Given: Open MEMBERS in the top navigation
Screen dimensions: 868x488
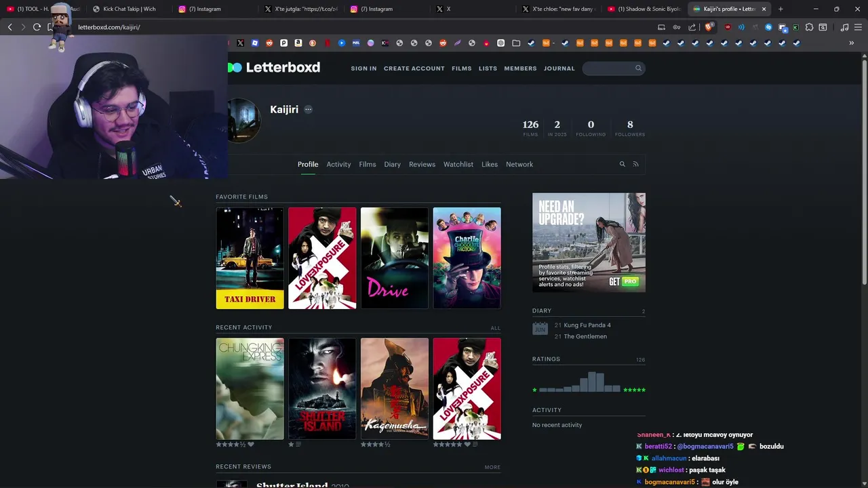Looking at the screenshot, I should 520,68.
